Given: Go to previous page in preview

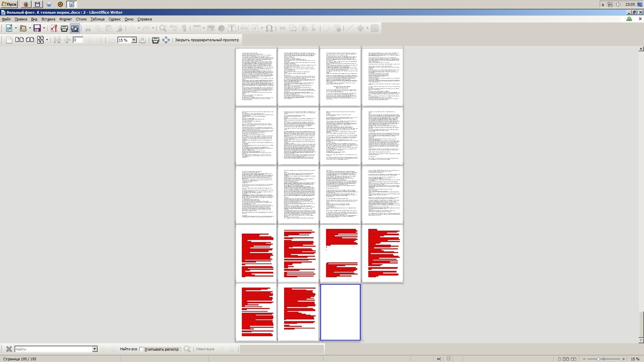Looking at the screenshot, I should (67, 40).
